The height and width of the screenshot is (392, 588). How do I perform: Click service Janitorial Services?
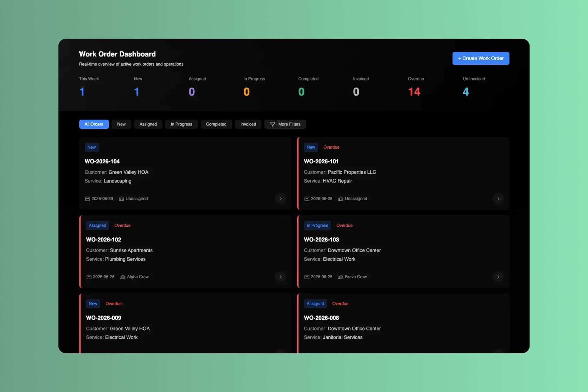tap(343, 337)
